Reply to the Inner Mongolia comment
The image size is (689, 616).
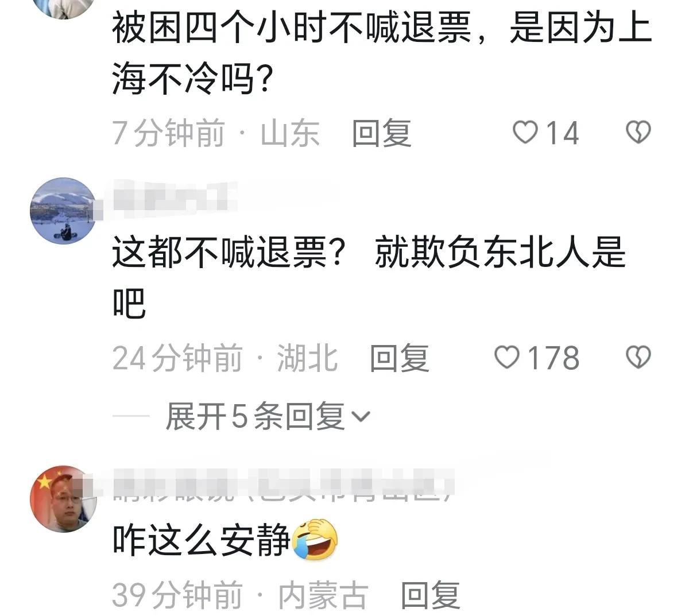pos(431,596)
